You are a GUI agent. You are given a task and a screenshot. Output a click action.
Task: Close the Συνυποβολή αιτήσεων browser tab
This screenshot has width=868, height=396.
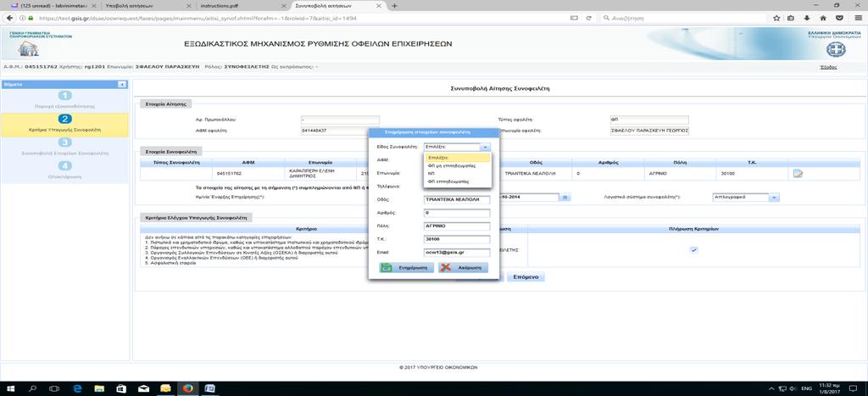(x=381, y=6)
